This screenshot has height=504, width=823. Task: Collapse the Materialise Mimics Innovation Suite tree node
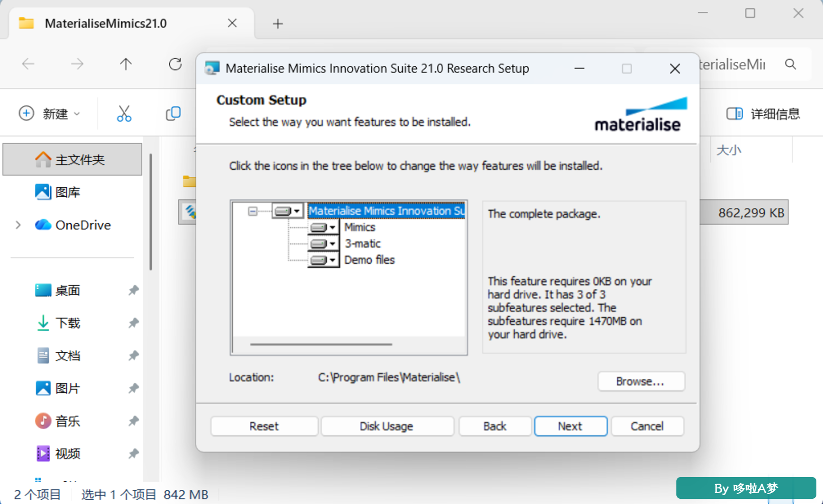[253, 211]
